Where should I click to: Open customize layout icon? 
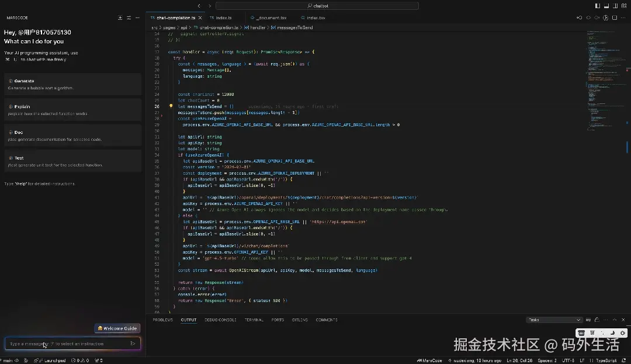624,6
